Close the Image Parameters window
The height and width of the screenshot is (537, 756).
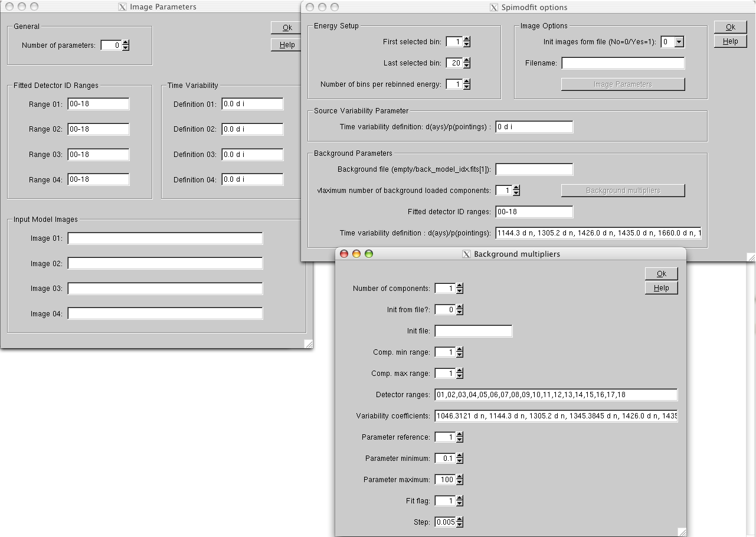[9, 6]
